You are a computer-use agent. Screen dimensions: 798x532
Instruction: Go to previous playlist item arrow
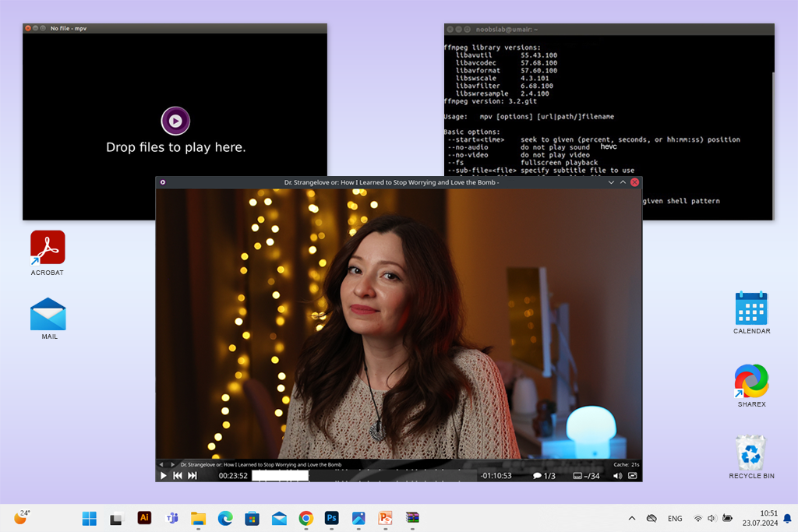coord(161,464)
